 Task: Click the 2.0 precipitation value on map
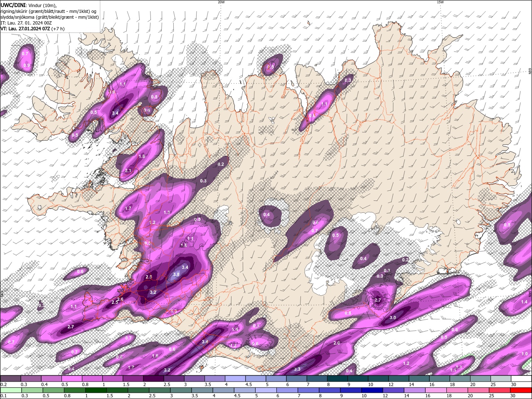tap(337, 343)
